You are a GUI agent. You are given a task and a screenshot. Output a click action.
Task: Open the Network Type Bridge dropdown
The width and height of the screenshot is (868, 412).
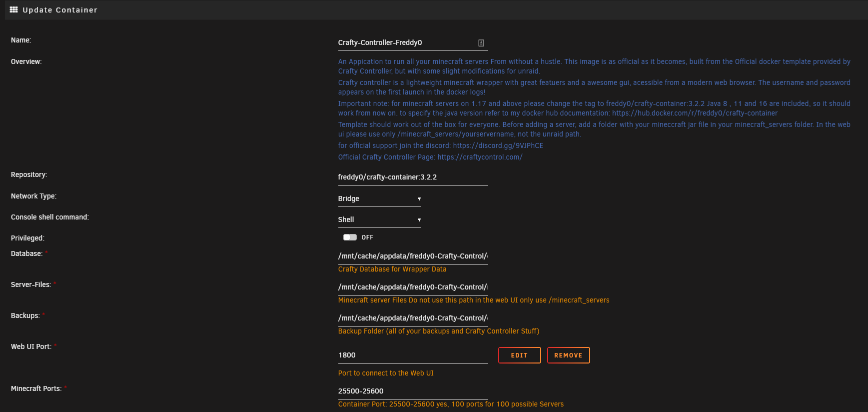[379, 198]
